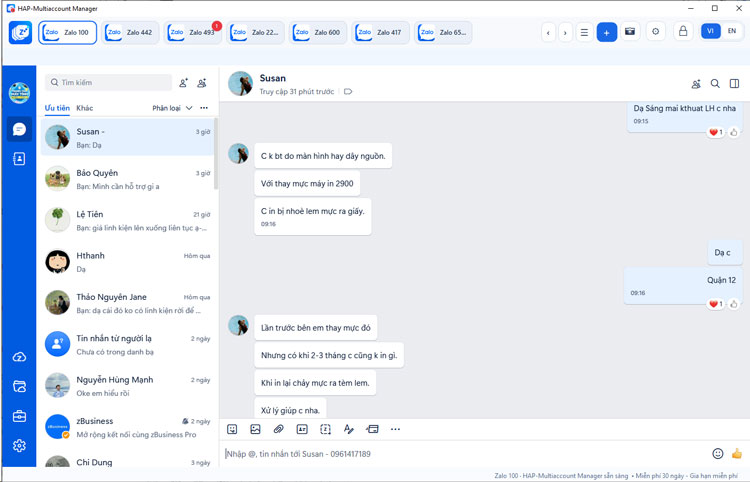Click the tag label icon under Susan
The width and height of the screenshot is (750, 482).
[x=348, y=92]
